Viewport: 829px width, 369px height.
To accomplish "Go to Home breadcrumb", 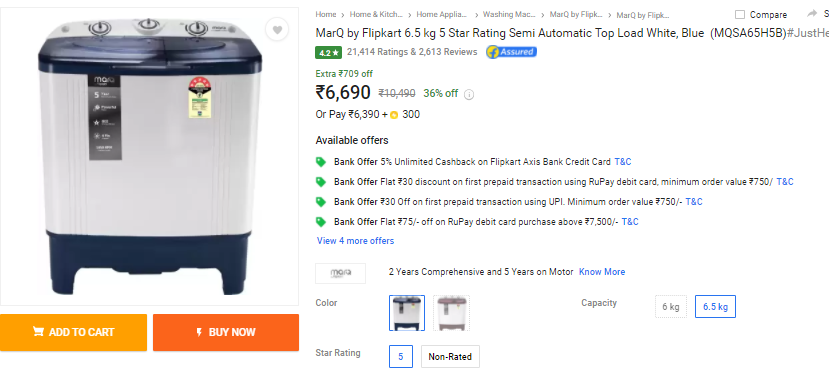I will [326, 15].
